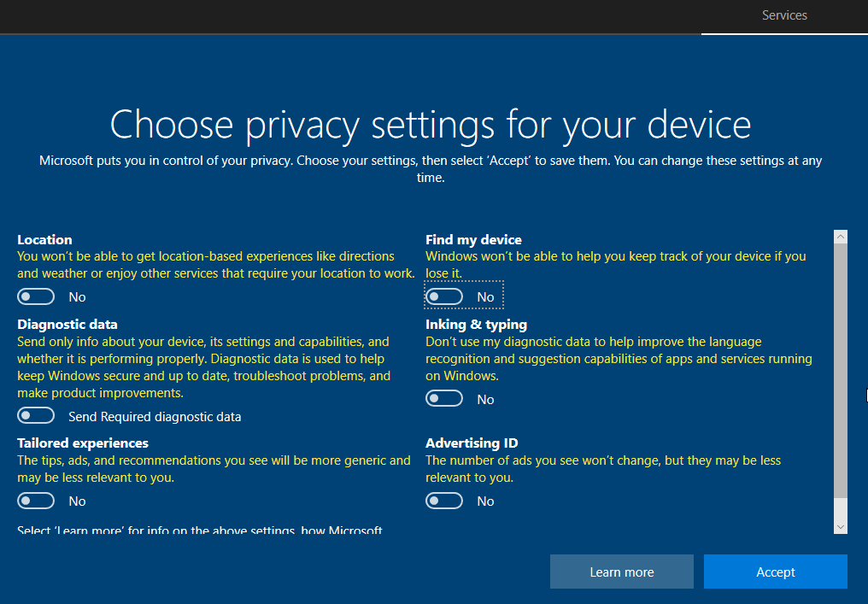Click the Advertising ID heading
This screenshot has height=604, width=868.
pyautogui.click(x=472, y=443)
